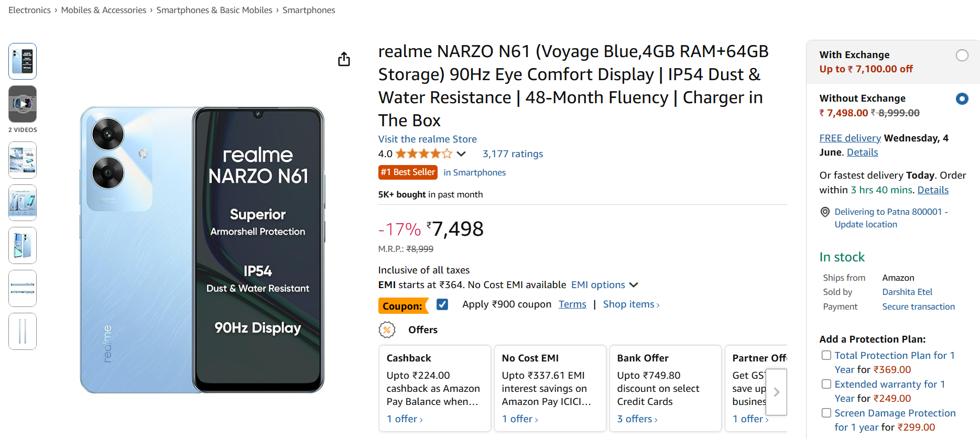This screenshot has height=439, width=980.
Task: Click the Offers percent badge icon
Action: (x=387, y=330)
